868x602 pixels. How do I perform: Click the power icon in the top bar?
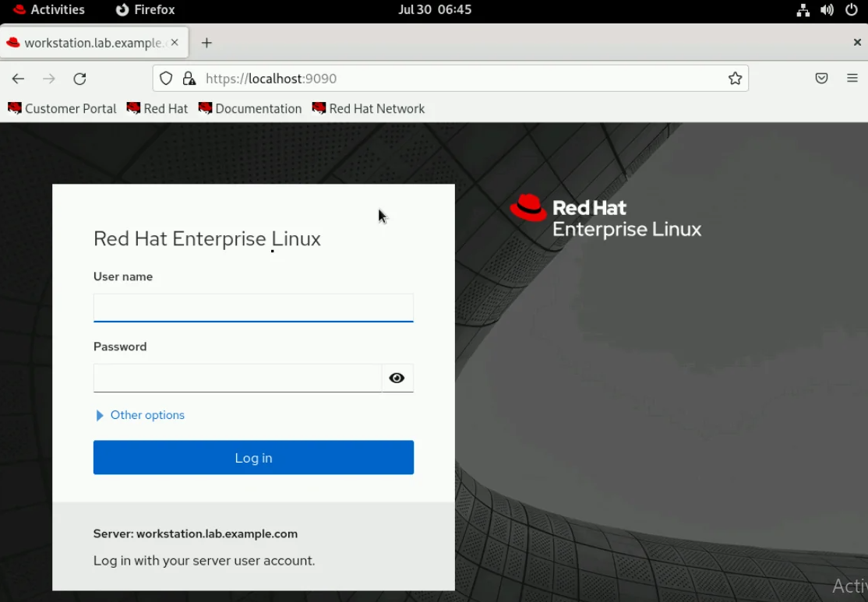pyautogui.click(x=851, y=10)
